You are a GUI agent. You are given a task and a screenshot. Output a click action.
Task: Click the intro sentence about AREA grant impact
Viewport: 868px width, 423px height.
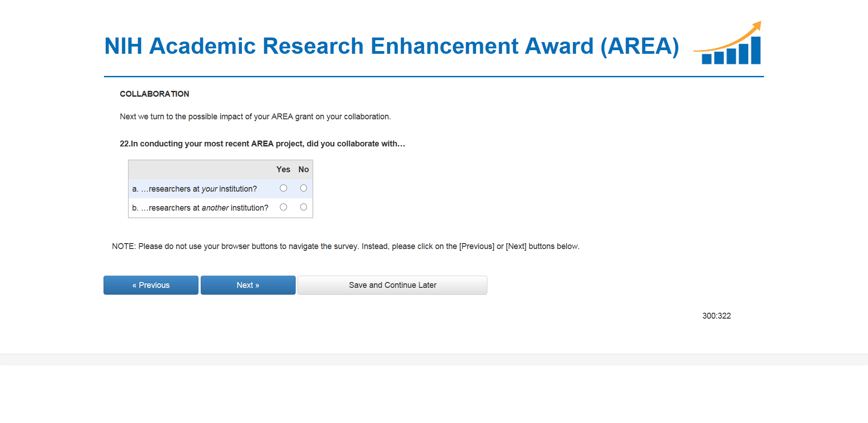(255, 117)
